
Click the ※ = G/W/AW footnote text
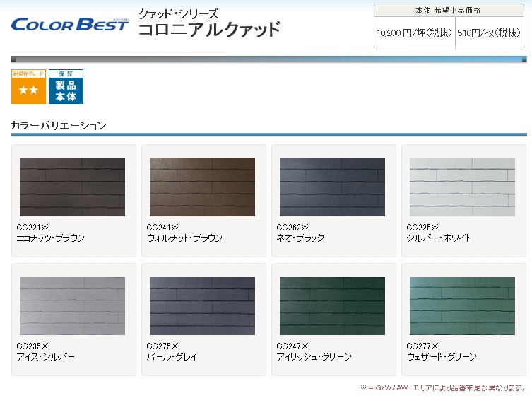coord(443,388)
